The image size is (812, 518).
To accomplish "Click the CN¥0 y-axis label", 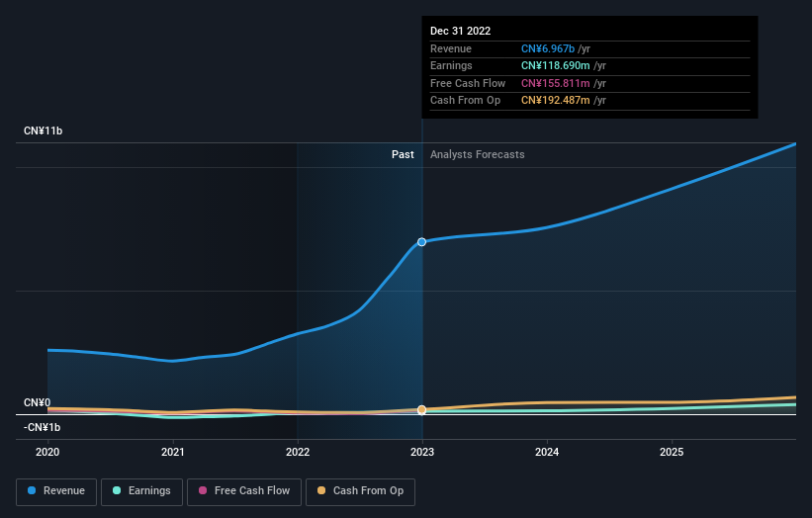I will point(38,402).
